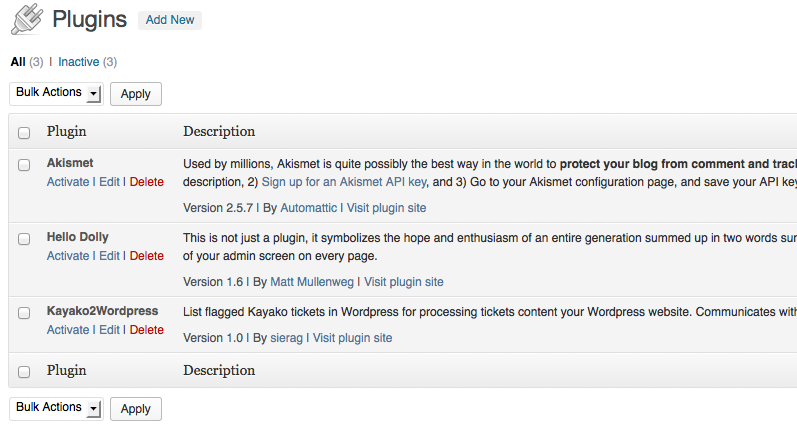Activate the Akismet plugin

coord(68,182)
